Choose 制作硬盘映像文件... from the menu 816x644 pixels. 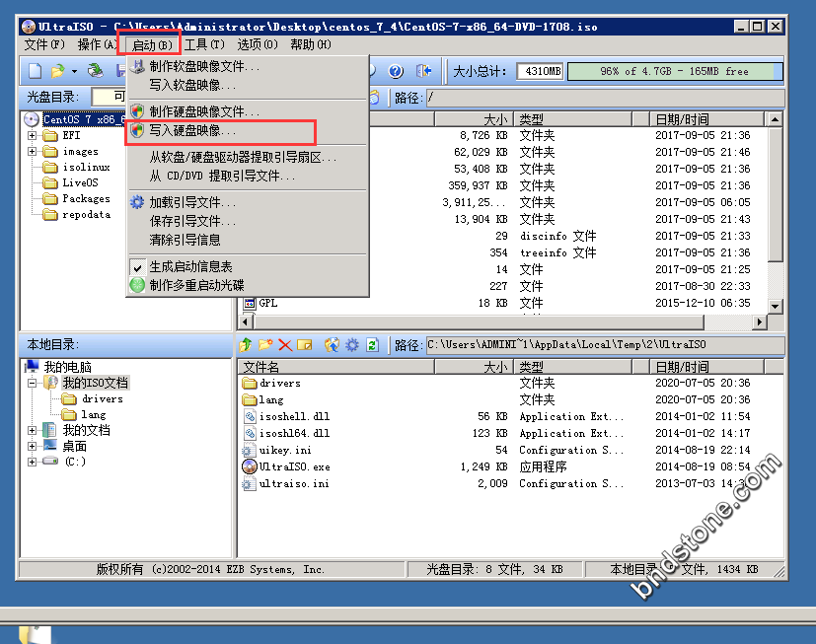(x=248, y=111)
